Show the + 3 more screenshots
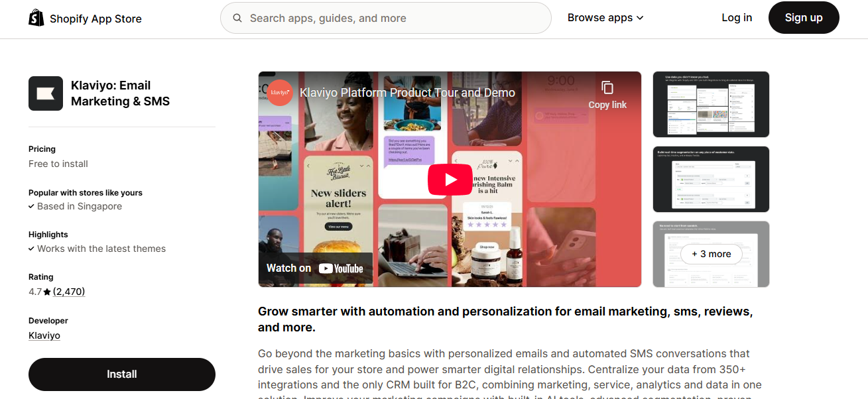868x399 pixels. coord(711,254)
